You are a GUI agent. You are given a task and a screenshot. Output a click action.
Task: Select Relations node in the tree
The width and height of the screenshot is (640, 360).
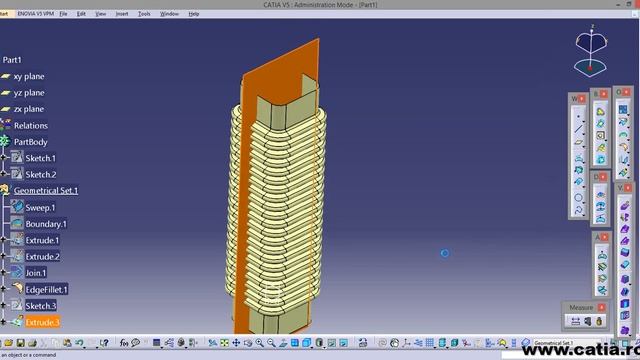(31, 125)
